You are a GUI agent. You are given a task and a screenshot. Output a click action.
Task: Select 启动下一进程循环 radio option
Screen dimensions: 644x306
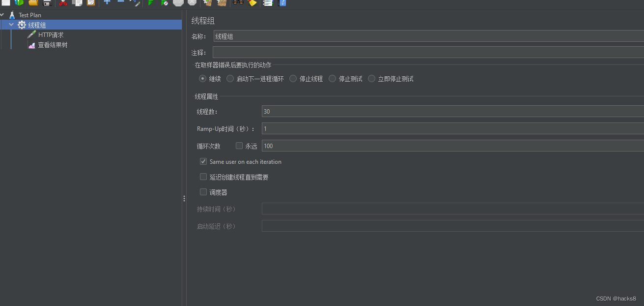(230, 78)
